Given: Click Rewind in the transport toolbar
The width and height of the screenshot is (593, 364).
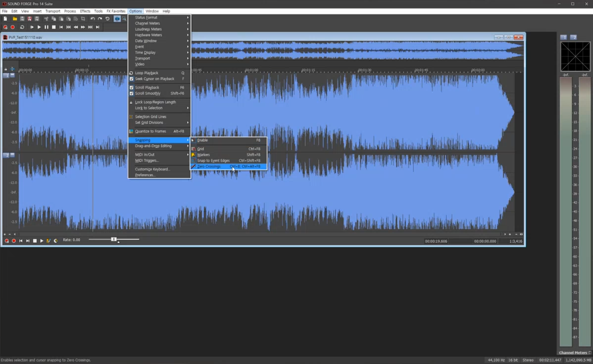Looking at the screenshot, I should (76, 27).
